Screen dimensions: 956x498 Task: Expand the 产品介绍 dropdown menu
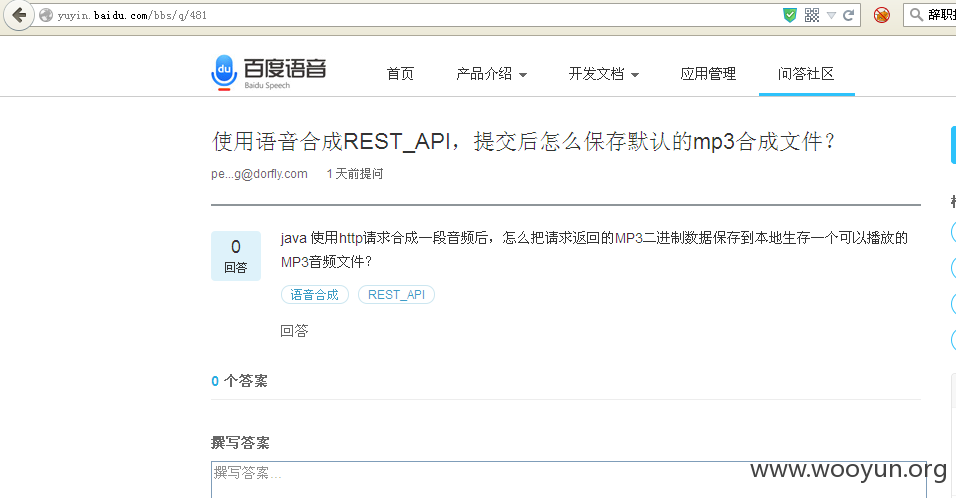491,74
